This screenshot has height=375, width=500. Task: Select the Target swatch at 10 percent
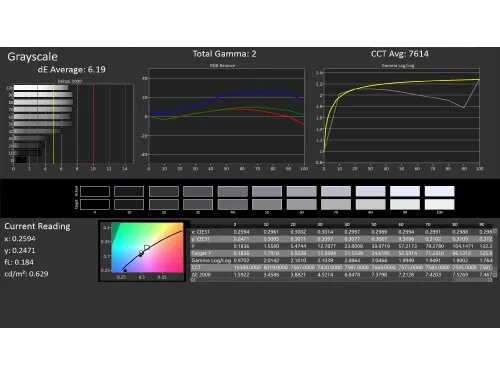pyautogui.click(x=129, y=204)
